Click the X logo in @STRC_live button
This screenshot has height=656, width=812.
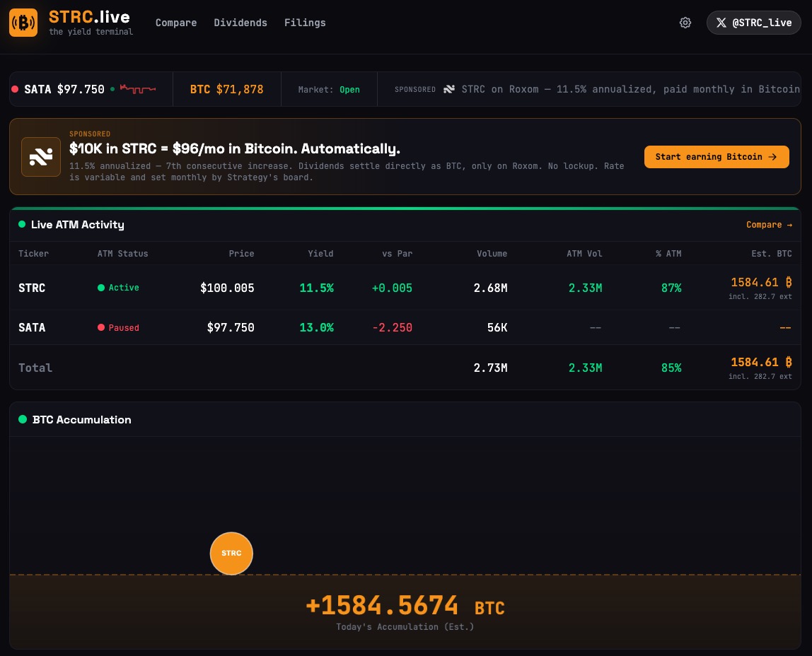coord(721,23)
